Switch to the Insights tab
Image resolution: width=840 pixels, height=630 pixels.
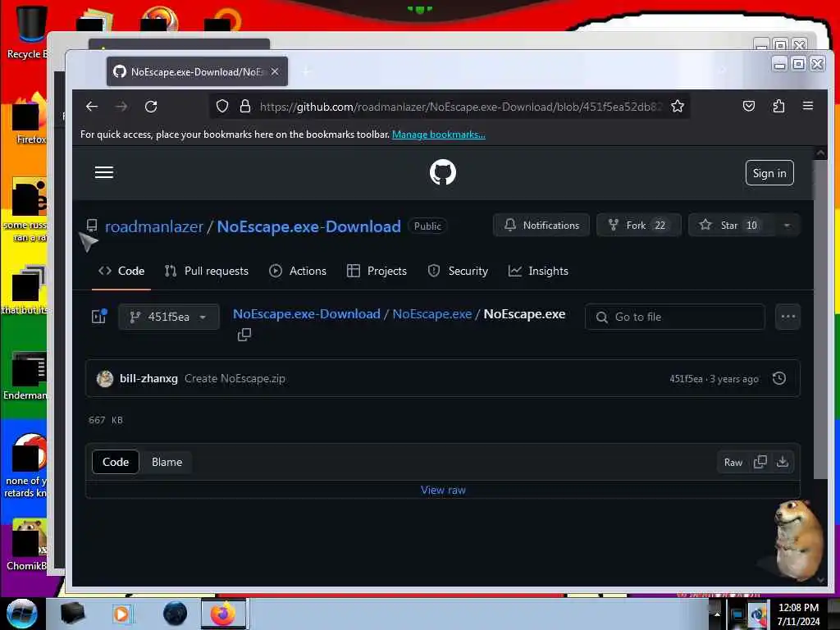point(538,271)
